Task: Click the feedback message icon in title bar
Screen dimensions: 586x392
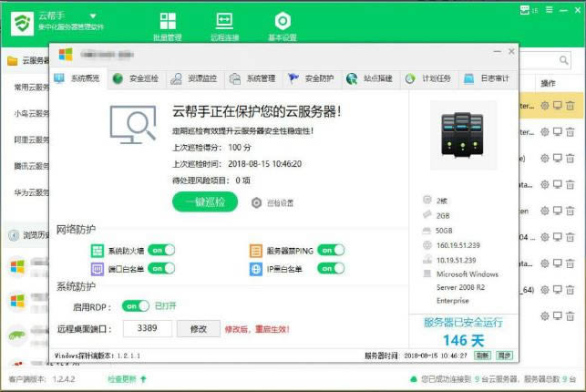Action: (525, 10)
